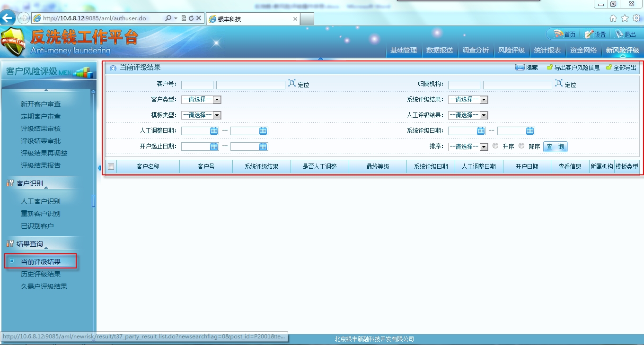This screenshot has height=345, width=644.
Task: Open 新开客户审查 in sidebar
Action: (x=41, y=104)
